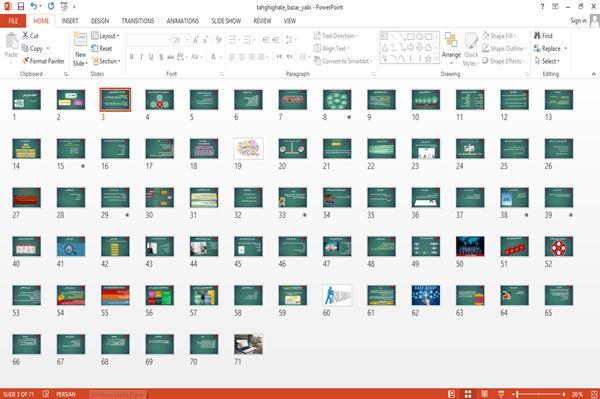Open the Layout dropdown

[x=105, y=36]
